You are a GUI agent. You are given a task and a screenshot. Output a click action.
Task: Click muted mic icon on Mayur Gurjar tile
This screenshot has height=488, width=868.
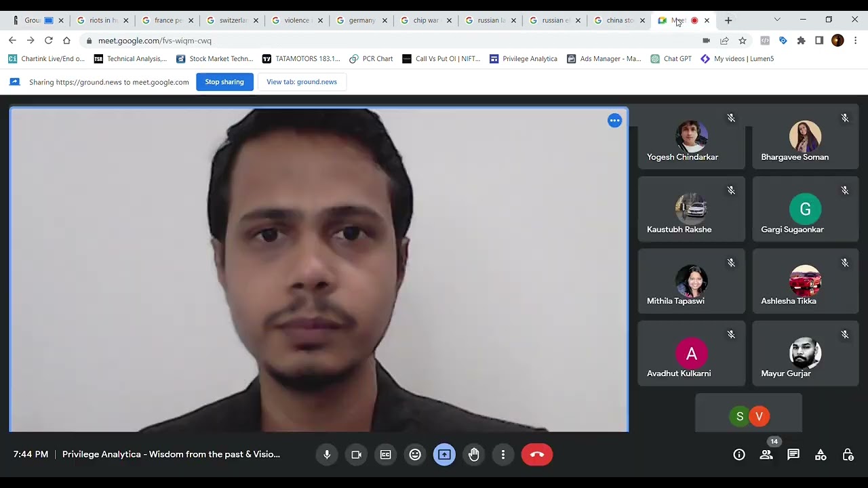pyautogui.click(x=845, y=334)
